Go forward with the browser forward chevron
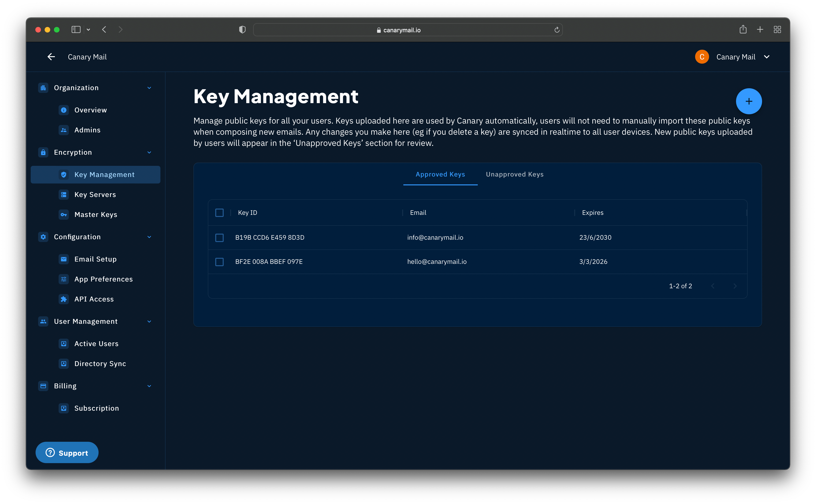The width and height of the screenshot is (816, 504). click(x=120, y=30)
